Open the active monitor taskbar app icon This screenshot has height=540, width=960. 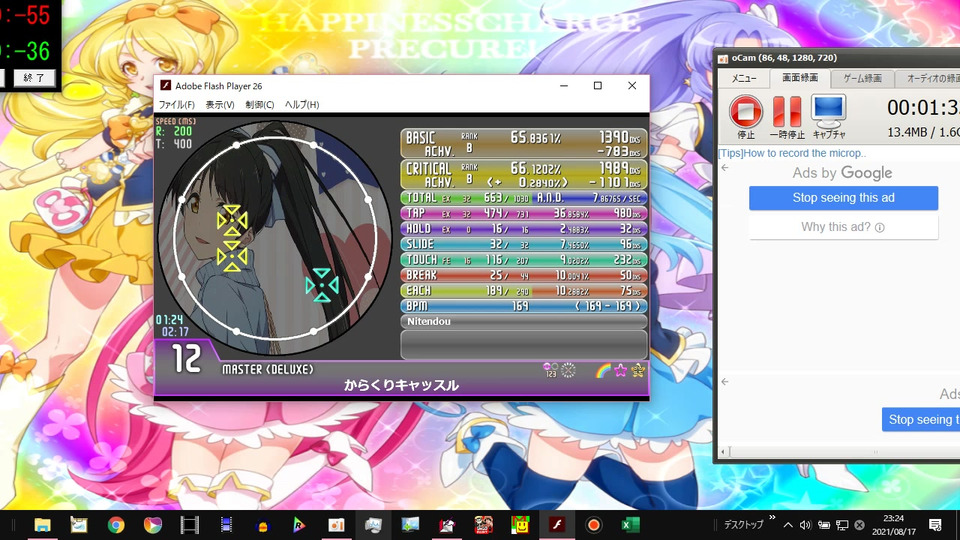point(373,525)
